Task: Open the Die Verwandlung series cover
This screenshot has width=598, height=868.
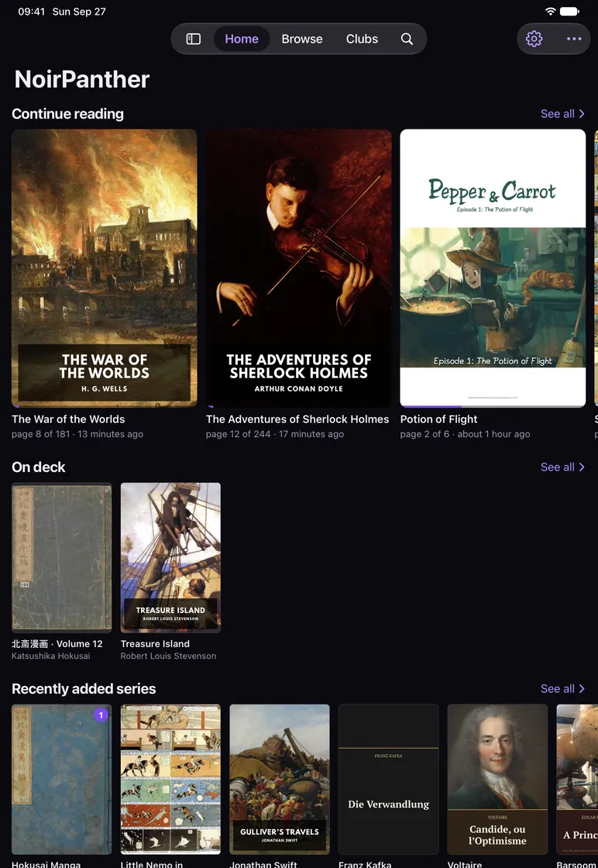Action: pyautogui.click(x=388, y=780)
